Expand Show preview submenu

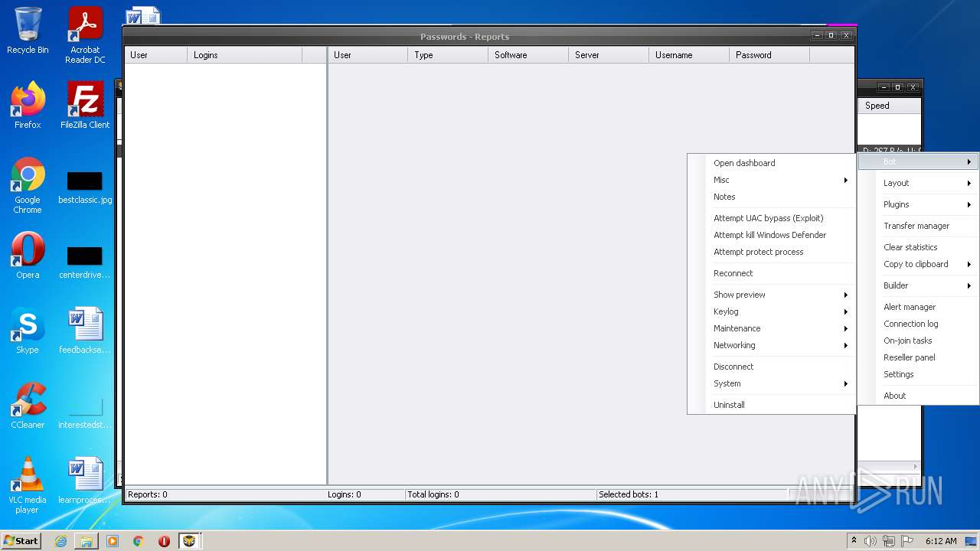coord(772,295)
